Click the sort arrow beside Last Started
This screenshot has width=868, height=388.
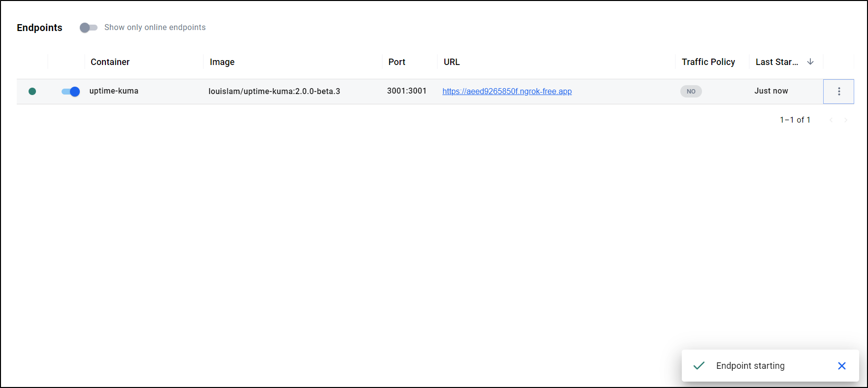click(x=810, y=62)
